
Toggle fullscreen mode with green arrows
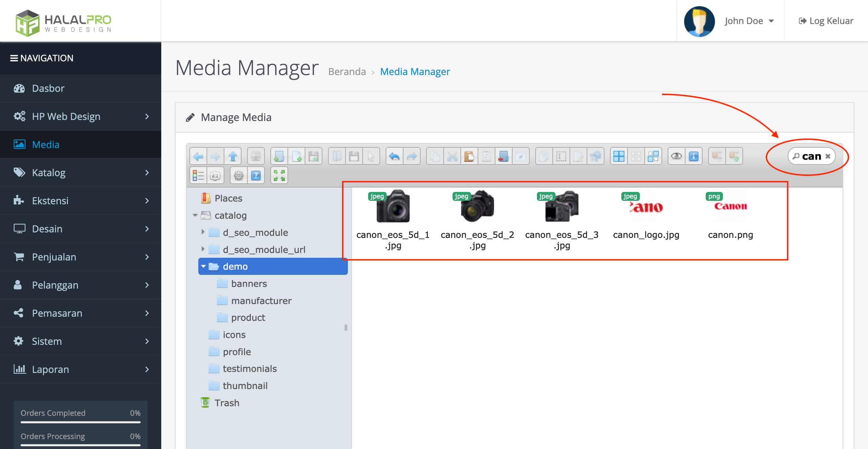[279, 176]
